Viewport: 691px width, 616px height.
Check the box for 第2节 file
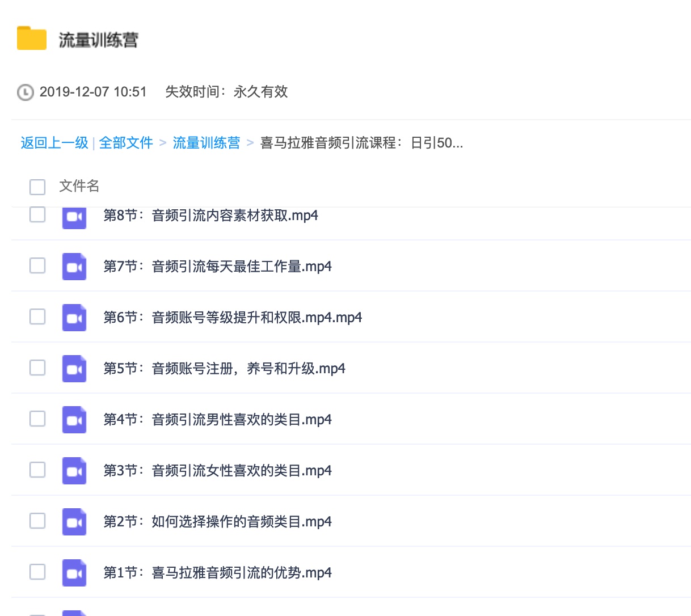click(37, 521)
